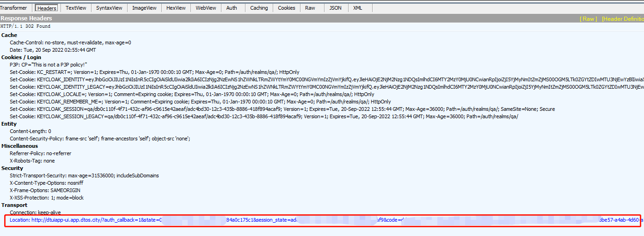Viewport: 644px width, 236px height.
Task: Select the Entity group heading
Action: click(9, 124)
